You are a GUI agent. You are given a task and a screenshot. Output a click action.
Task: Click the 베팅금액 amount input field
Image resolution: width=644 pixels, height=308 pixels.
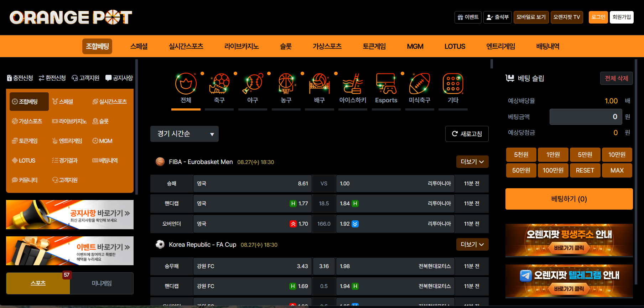pos(585,117)
